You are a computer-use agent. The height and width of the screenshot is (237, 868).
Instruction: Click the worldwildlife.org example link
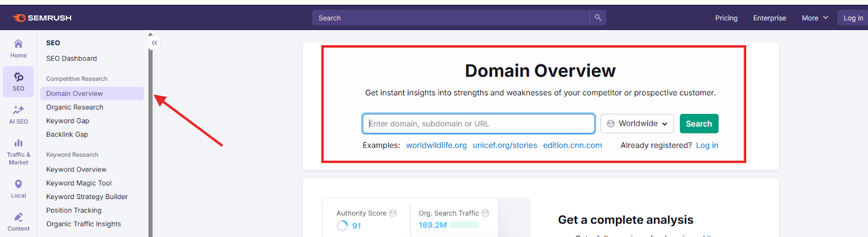(x=436, y=145)
